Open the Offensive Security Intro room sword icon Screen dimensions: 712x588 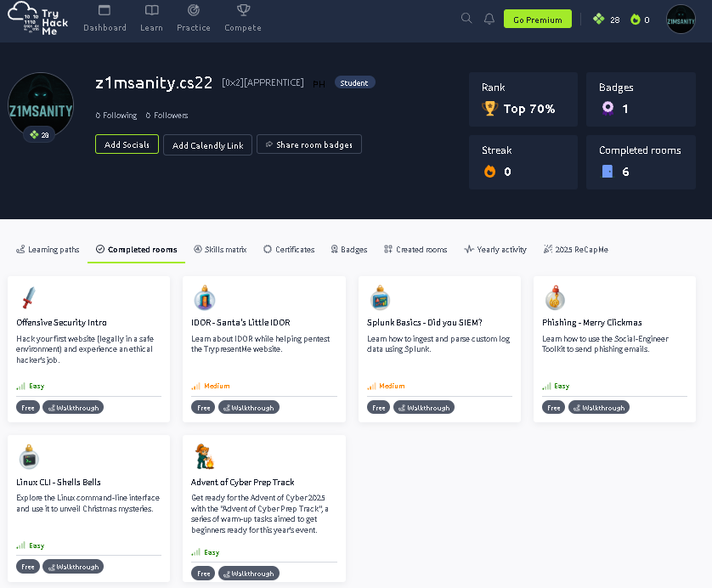[x=29, y=297]
